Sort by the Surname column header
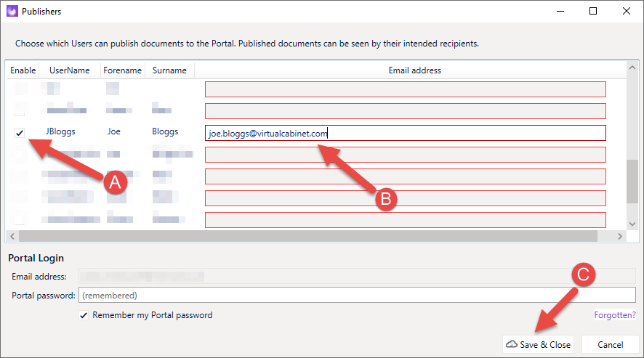The width and height of the screenshot is (644, 358). [169, 70]
